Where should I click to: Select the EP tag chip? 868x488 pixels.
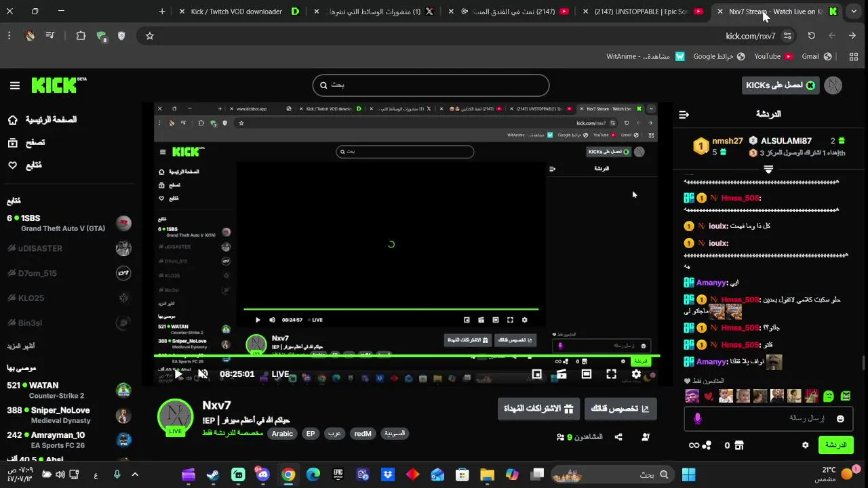(x=311, y=434)
